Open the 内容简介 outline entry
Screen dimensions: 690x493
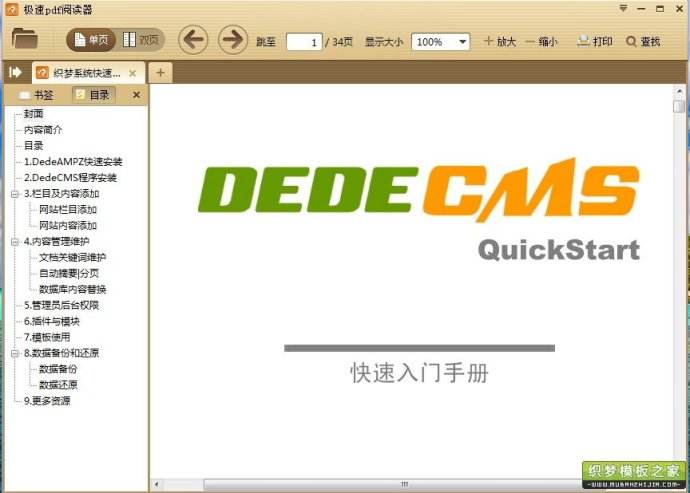(43, 129)
